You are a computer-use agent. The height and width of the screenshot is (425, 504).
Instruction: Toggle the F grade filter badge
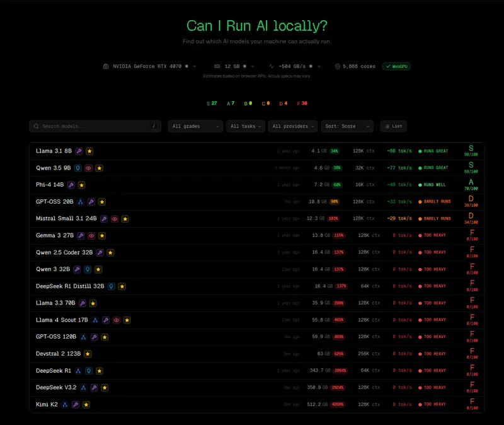click(x=301, y=102)
